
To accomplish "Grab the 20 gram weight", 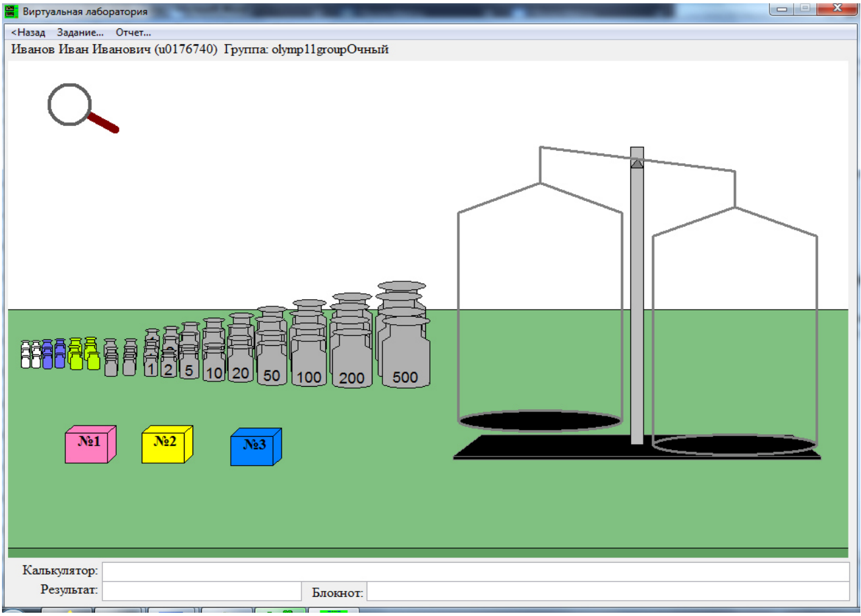I will [241, 364].
